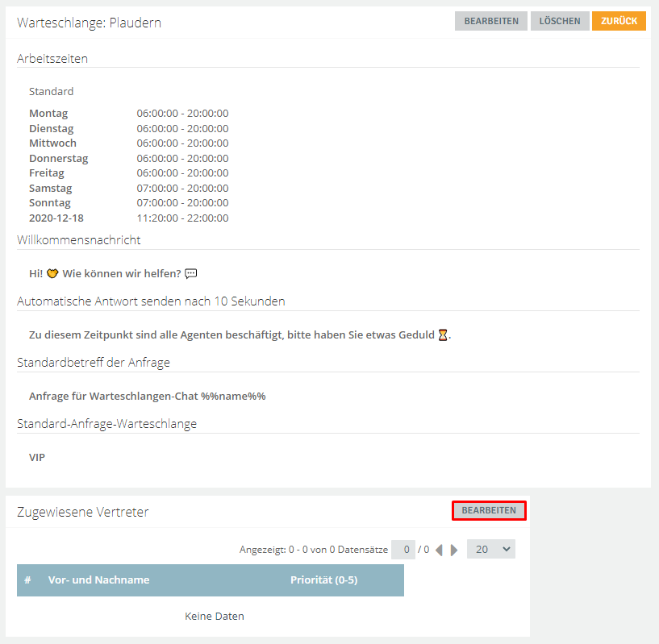Click the welcome message 'Wie können wir helfen?'
Viewport: 659px width, 644px height.
[x=122, y=274]
